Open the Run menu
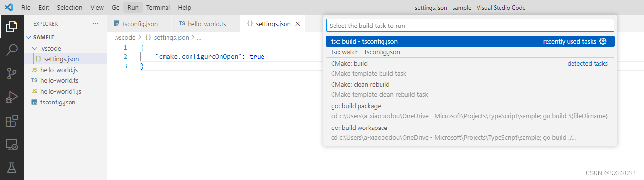This screenshot has width=644, height=180. coord(133,8)
